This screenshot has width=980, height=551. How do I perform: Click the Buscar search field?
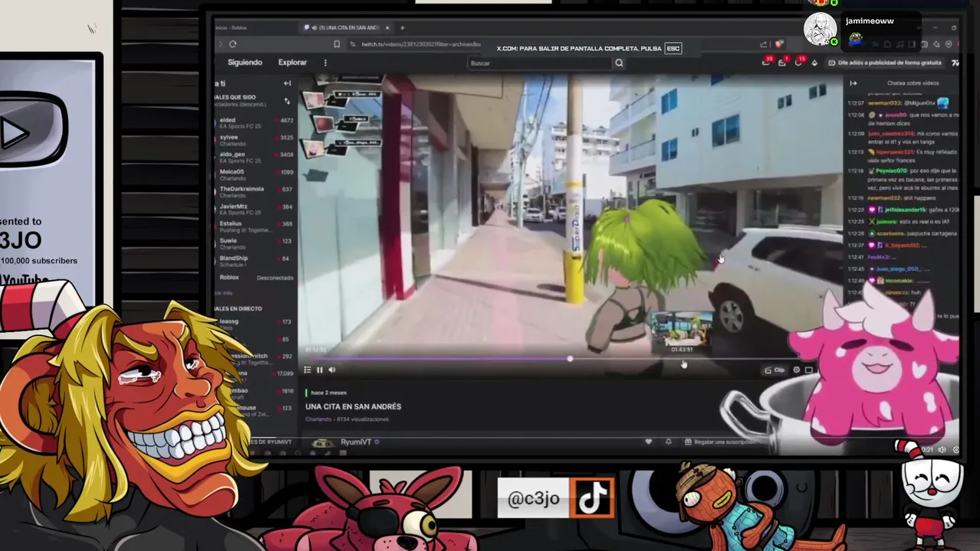click(541, 63)
